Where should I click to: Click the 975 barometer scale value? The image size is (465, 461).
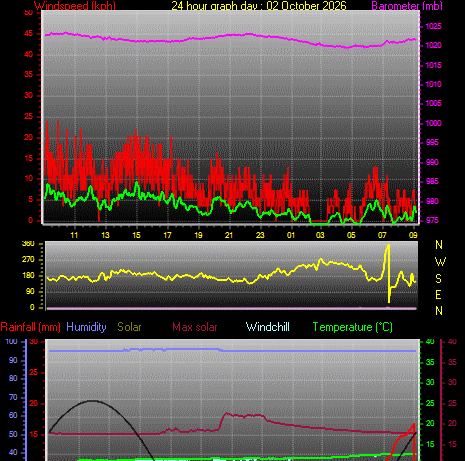[x=433, y=221]
